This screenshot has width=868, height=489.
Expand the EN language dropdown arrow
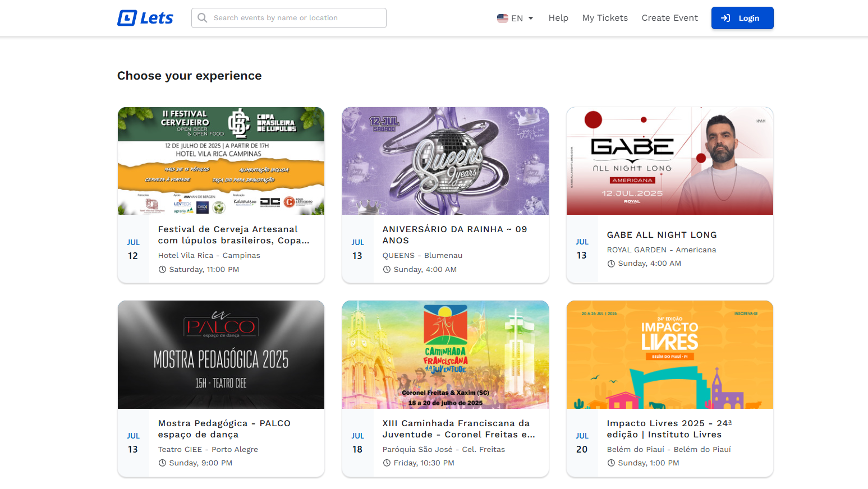pos(531,18)
